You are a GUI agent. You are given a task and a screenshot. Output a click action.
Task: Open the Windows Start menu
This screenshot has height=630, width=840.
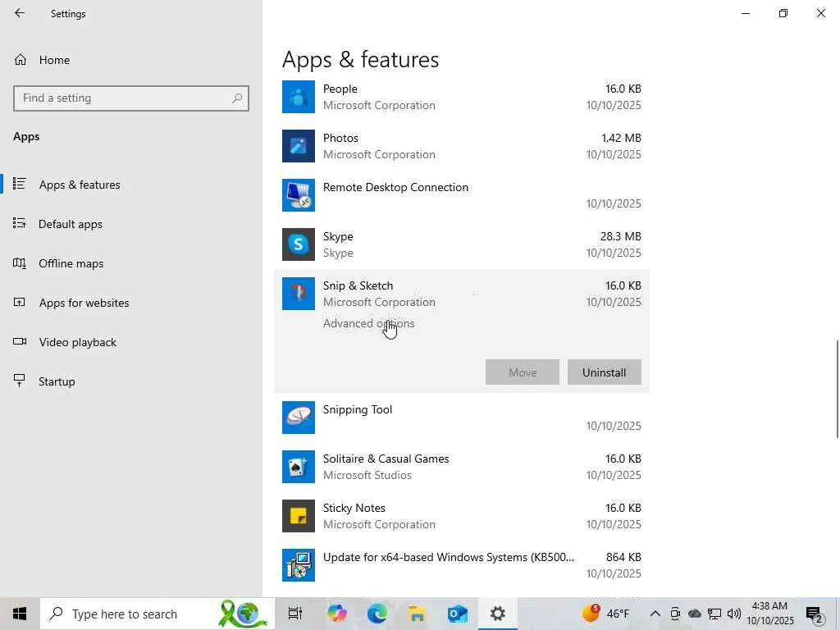tap(20, 614)
